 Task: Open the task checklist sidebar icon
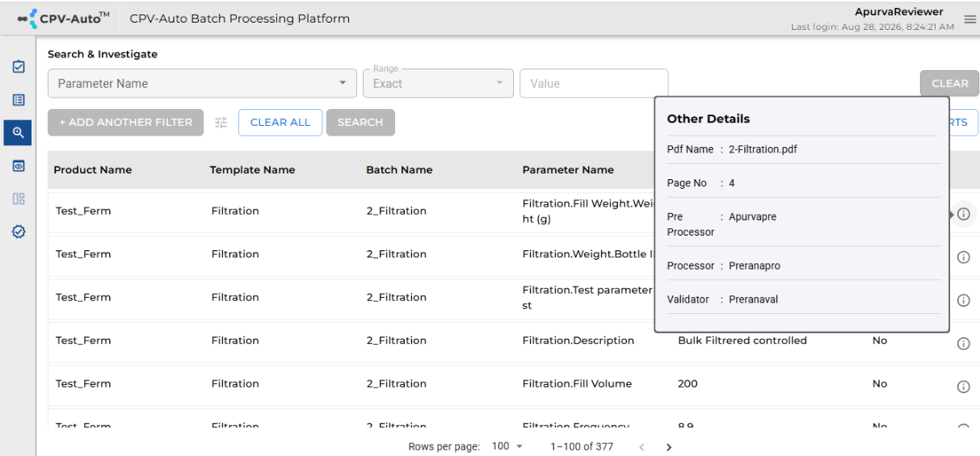(18, 67)
